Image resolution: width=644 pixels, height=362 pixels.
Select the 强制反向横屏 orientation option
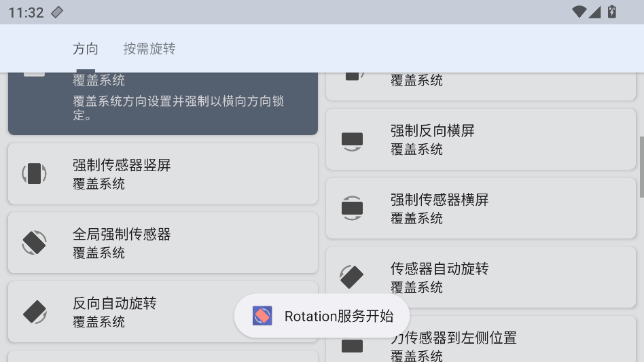coord(481,139)
